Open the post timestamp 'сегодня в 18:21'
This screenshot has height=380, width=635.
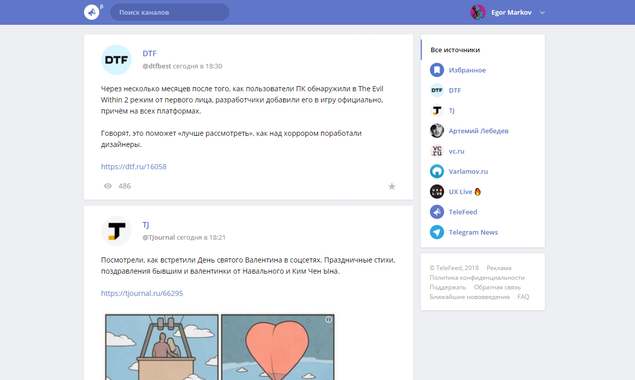pyautogui.click(x=201, y=237)
